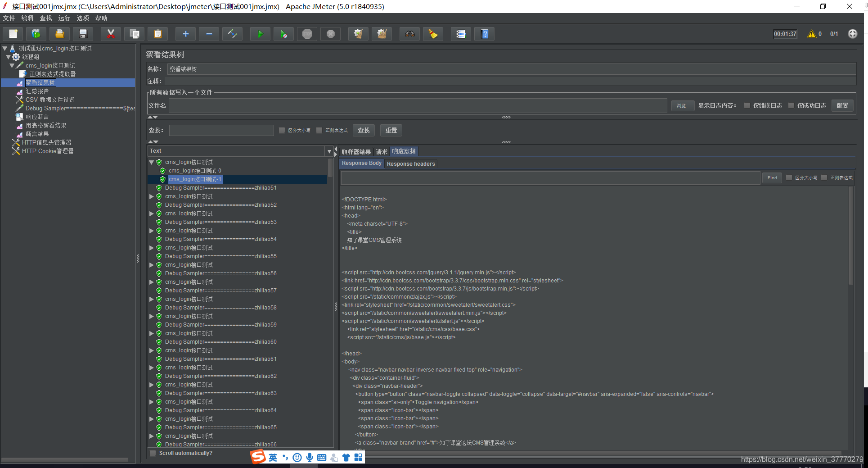The height and width of the screenshot is (468, 868).
Task: Switch to the 取样器结果 tab
Action: 356,152
